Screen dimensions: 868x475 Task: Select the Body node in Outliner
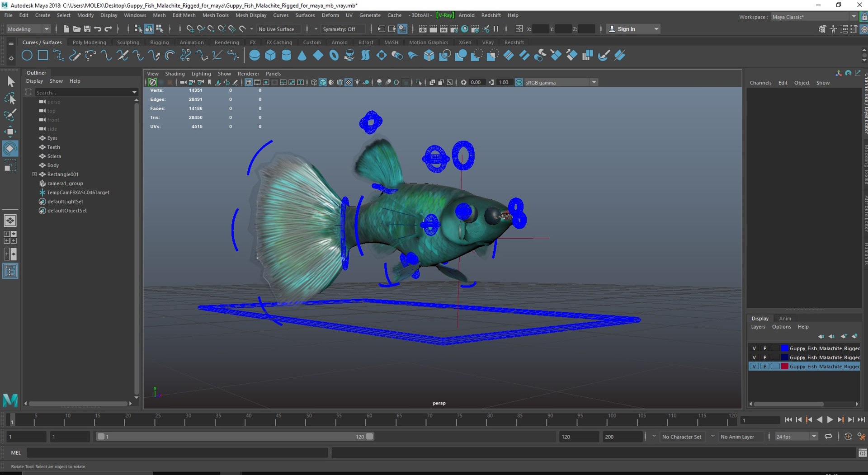53,165
